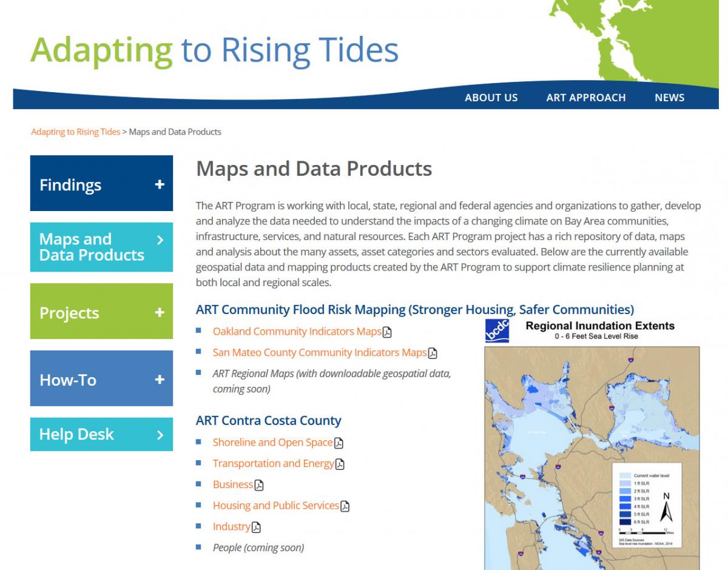
Task: Click the Current water level legend swatch
Action: tap(625, 475)
